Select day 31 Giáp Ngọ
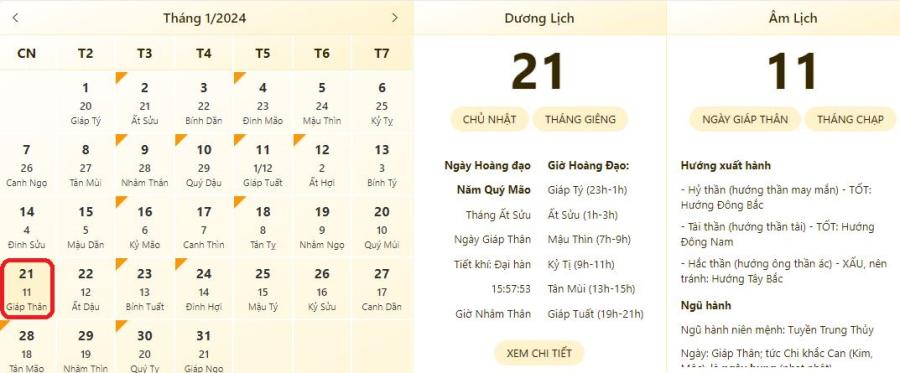900x373 pixels. (204, 347)
